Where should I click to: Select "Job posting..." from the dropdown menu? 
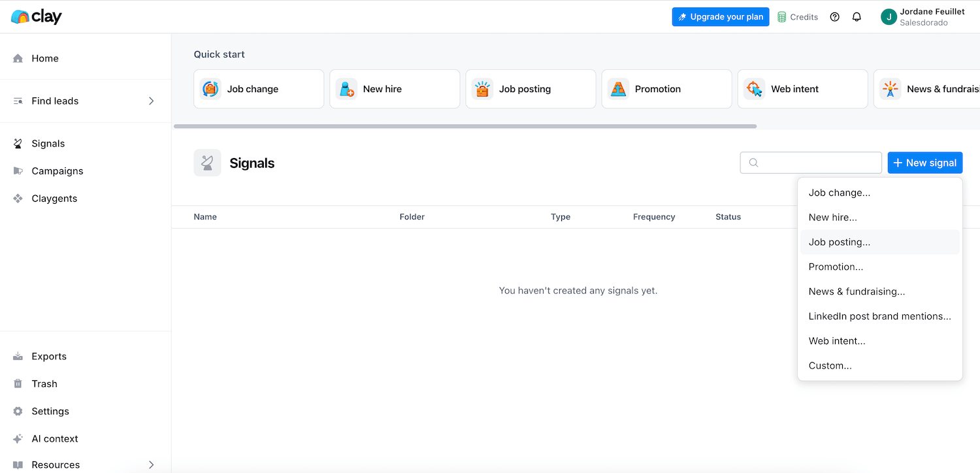[840, 242]
